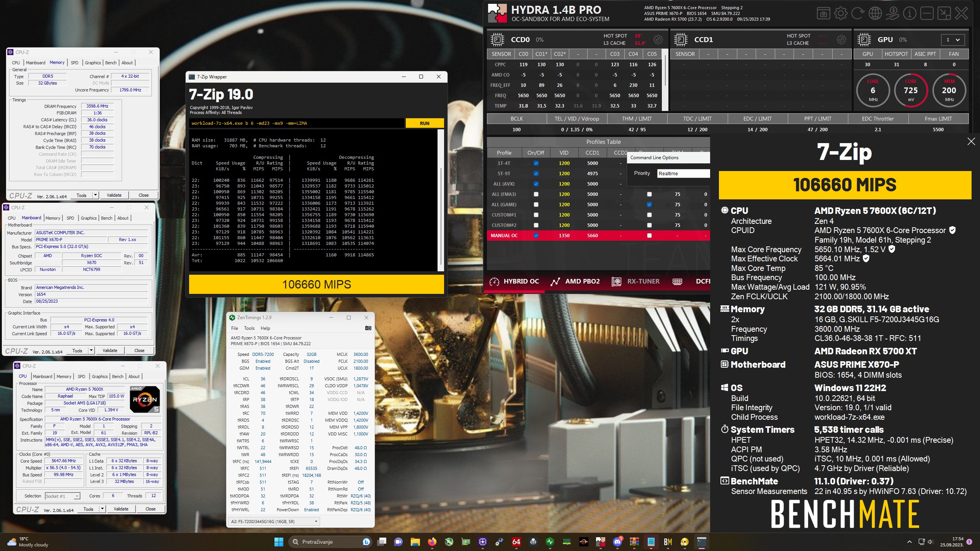This screenshot has height=551, width=980.
Task: Click ZenTimings camera screenshot icon
Action: coord(368,328)
